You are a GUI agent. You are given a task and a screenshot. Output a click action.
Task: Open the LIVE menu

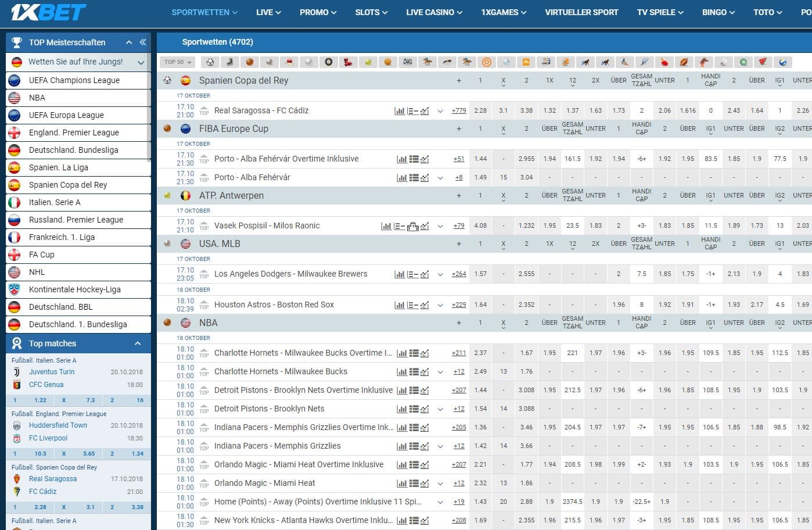click(268, 12)
